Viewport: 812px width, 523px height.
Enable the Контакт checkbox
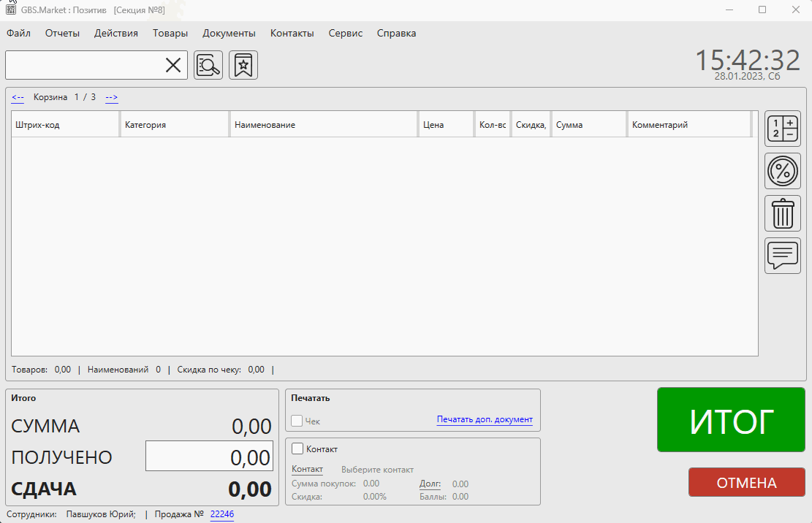(297, 448)
